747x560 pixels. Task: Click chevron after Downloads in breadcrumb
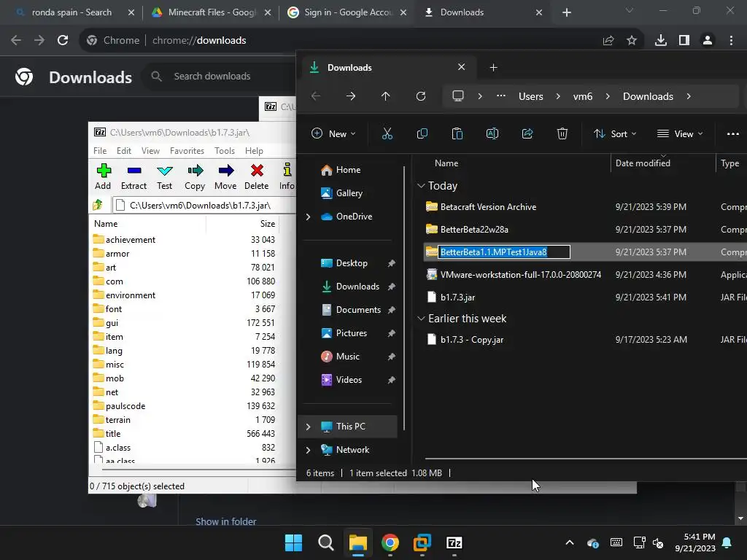tap(689, 96)
